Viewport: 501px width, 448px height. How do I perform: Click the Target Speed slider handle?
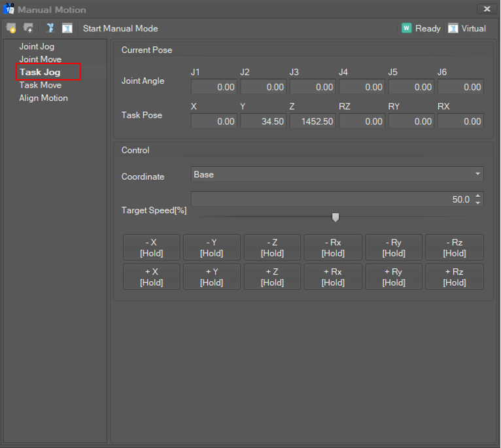336,217
